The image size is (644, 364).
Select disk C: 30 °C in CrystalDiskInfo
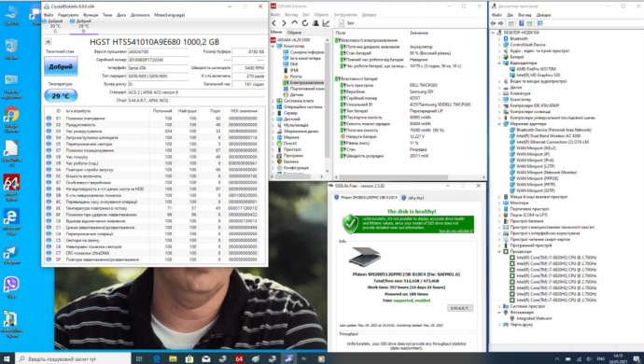55,25
